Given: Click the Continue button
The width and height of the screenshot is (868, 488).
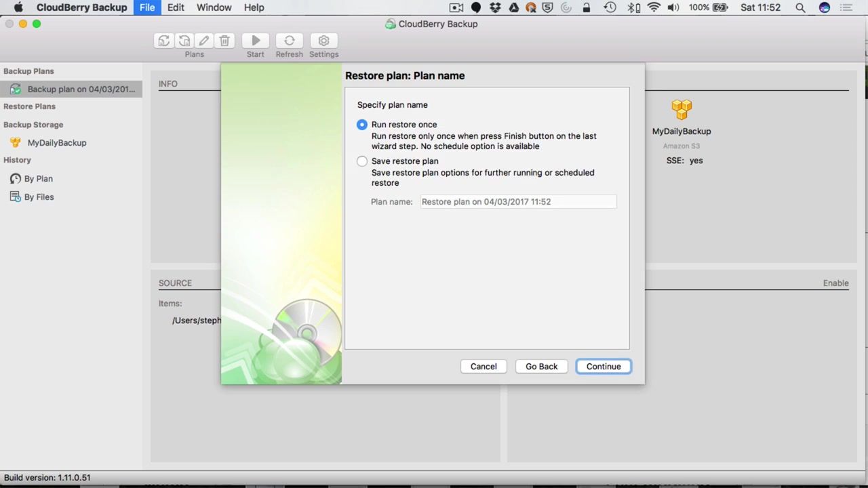Looking at the screenshot, I should [604, 366].
